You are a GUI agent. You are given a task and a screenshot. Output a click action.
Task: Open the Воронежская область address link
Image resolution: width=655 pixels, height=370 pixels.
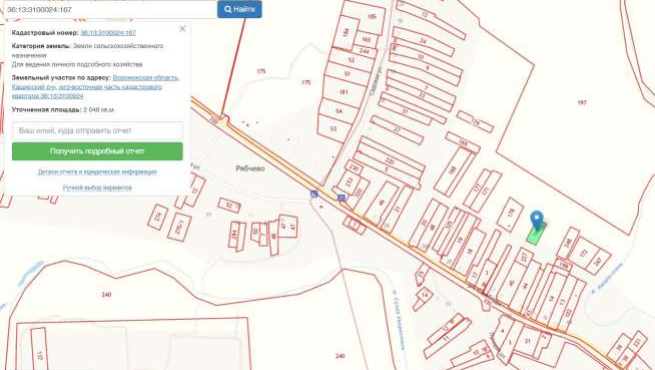tap(146, 78)
